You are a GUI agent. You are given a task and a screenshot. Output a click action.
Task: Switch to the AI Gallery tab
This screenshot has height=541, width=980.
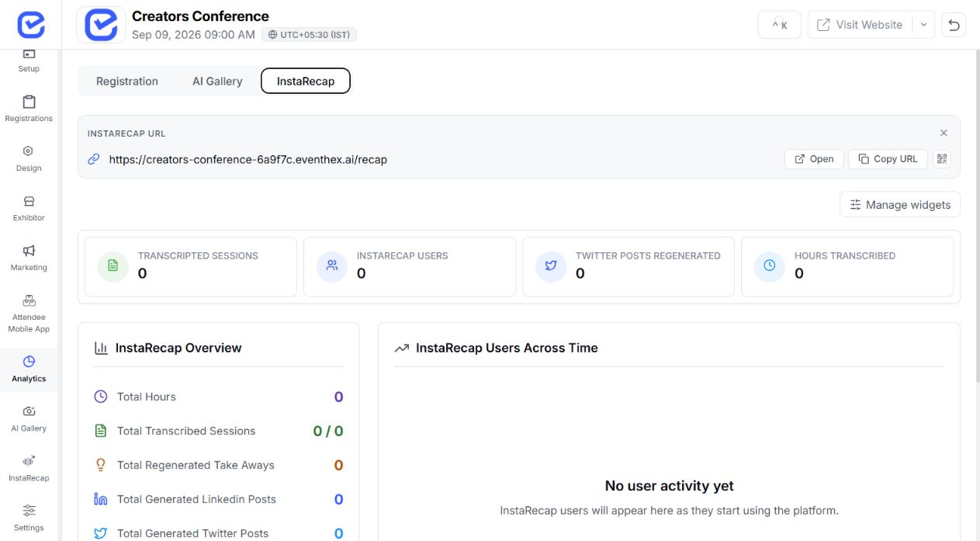217,81
